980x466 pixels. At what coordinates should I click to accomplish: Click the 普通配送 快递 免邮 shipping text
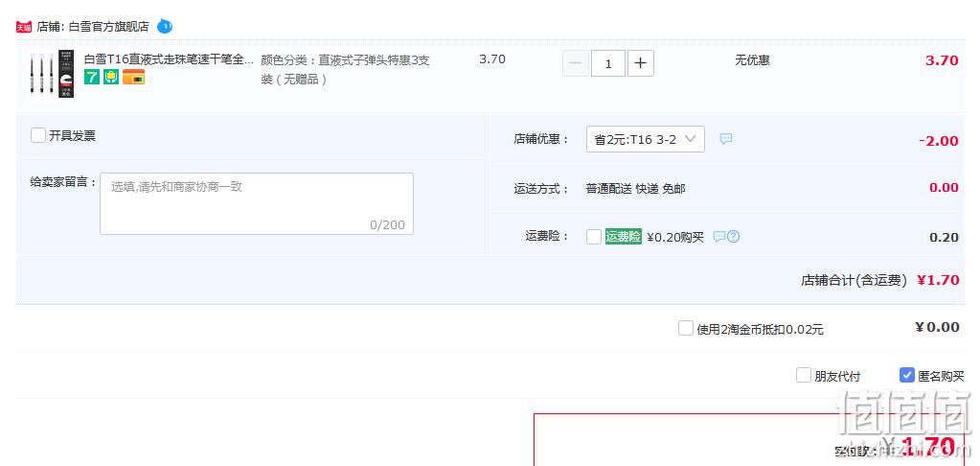pos(636,188)
